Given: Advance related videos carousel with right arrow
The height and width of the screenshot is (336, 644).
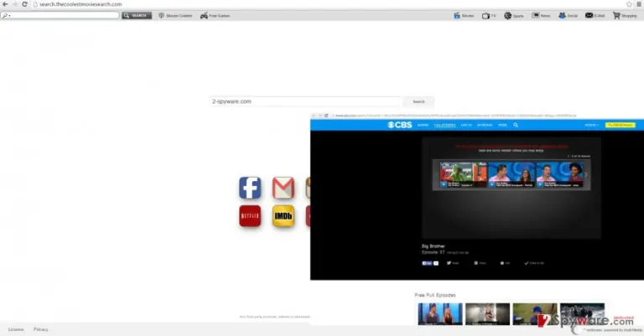Looking at the screenshot, I should pos(586,175).
